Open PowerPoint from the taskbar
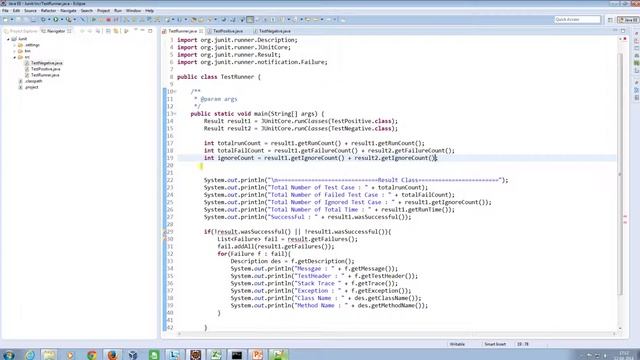 pyautogui.click(x=258, y=355)
